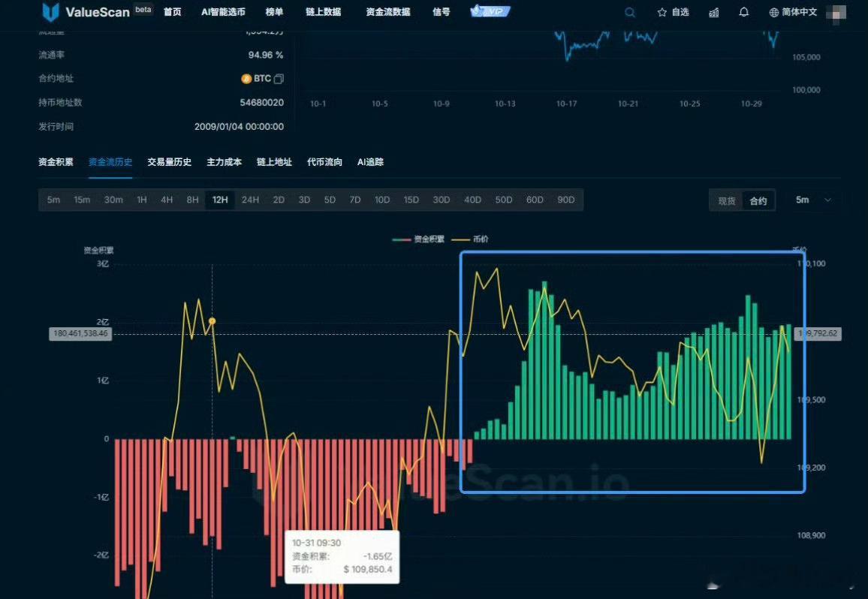This screenshot has width=868, height=599.
Task: Select the 90D timeframe option
Action: (565, 200)
